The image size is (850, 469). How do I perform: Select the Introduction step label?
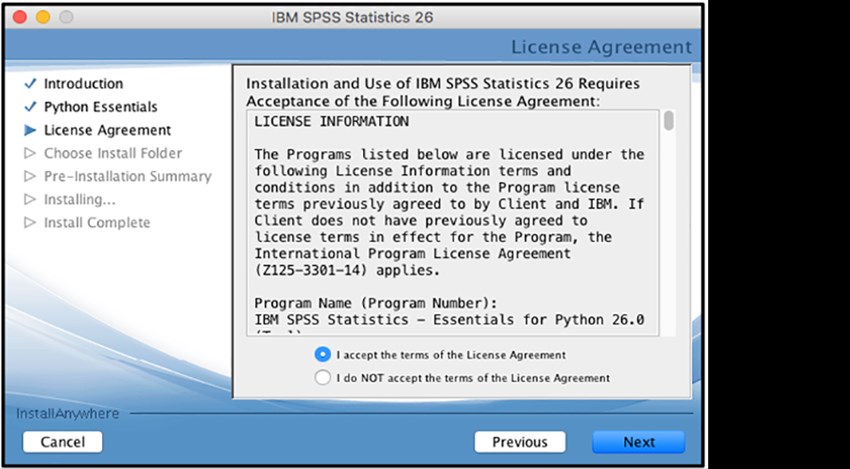(x=83, y=83)
